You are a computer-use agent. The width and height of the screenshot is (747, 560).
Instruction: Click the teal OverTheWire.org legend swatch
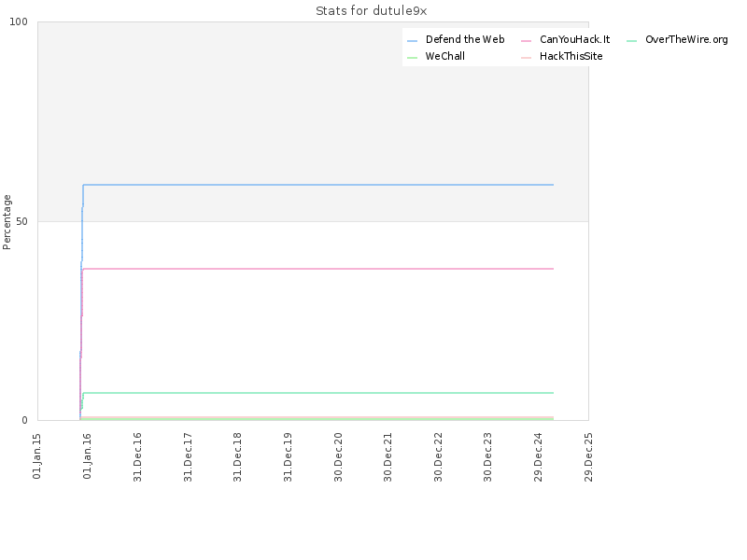632,41
